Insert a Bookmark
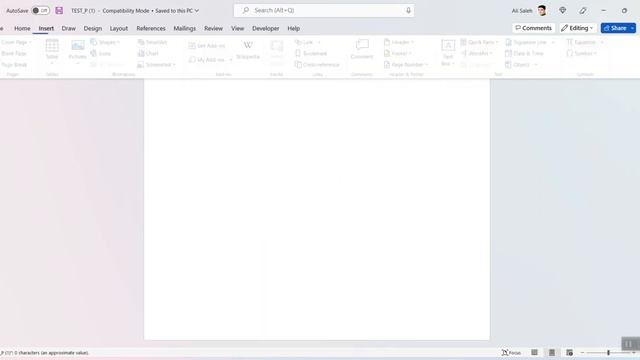This screenshot has height=360, width=640. click(311, 53)
